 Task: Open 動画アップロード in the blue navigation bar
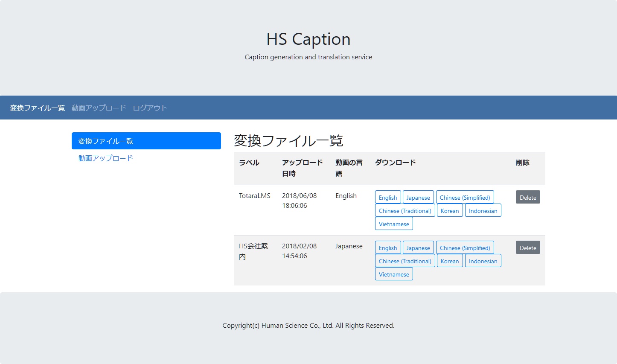(99, 108)
